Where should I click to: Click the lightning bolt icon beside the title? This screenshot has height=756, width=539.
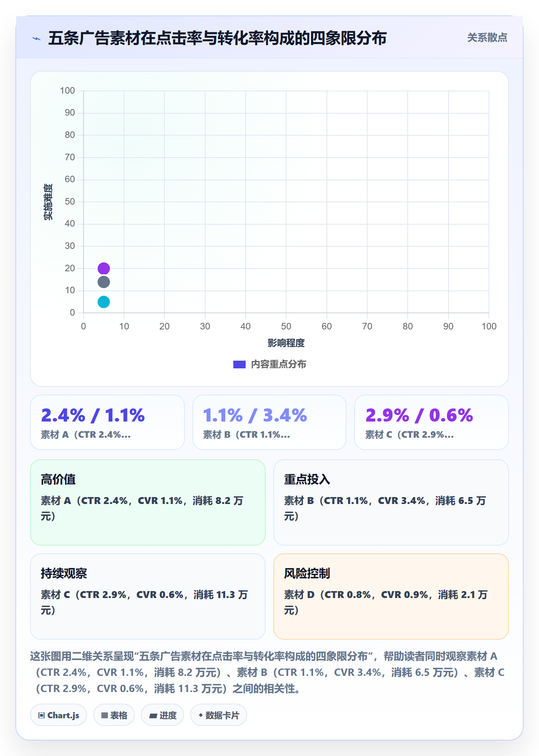(37, 39)
